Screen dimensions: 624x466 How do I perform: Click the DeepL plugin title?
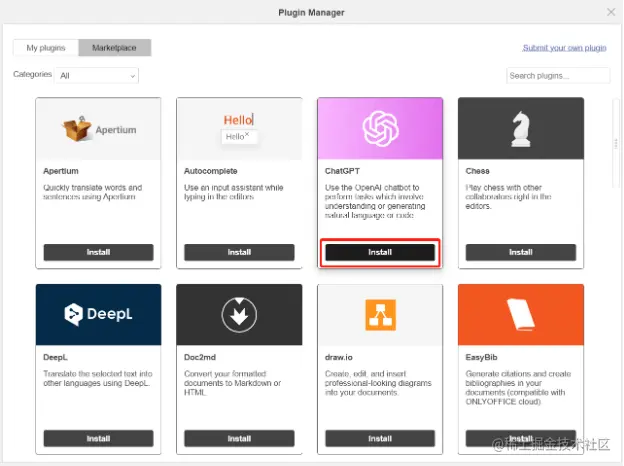click(55, 357)
